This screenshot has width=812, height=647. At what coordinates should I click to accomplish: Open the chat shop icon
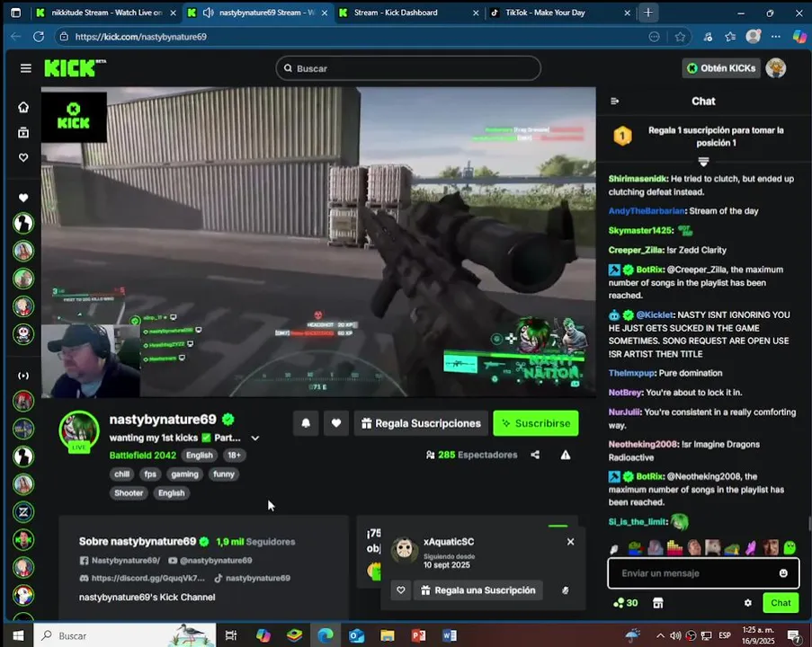click(x=658, y=603)
